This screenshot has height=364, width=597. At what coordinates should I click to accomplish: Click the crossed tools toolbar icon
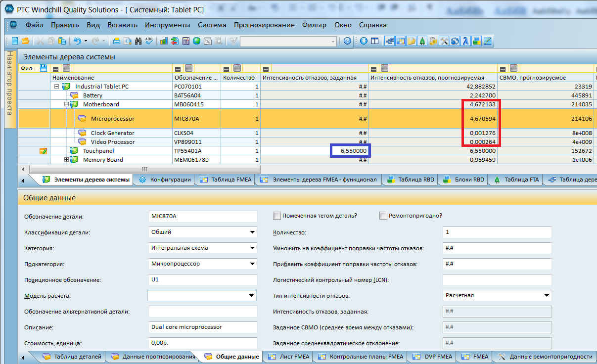(444, 41)
